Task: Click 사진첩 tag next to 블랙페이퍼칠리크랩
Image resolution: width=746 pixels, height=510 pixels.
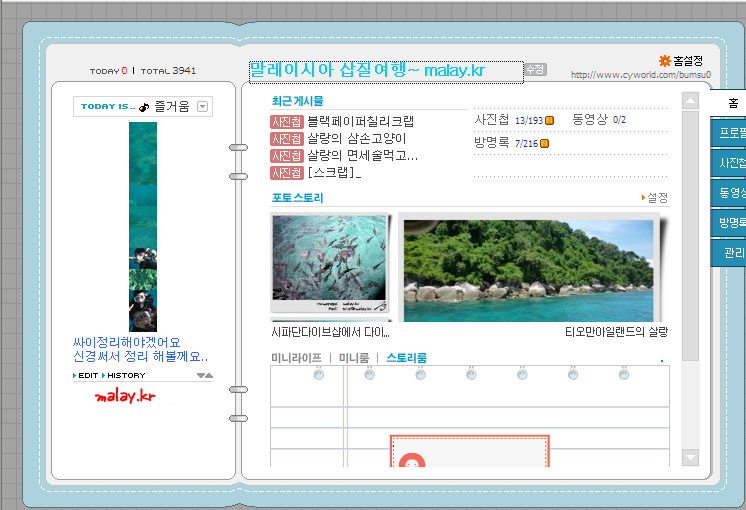Action: coord(286,122)
